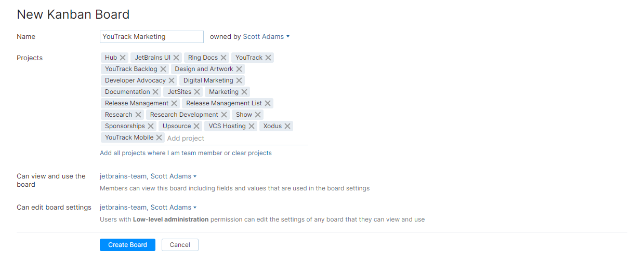Remove Release Management List tag
Image resolution: width=644 pixels, height=262 pixels.
pos(268,103)
